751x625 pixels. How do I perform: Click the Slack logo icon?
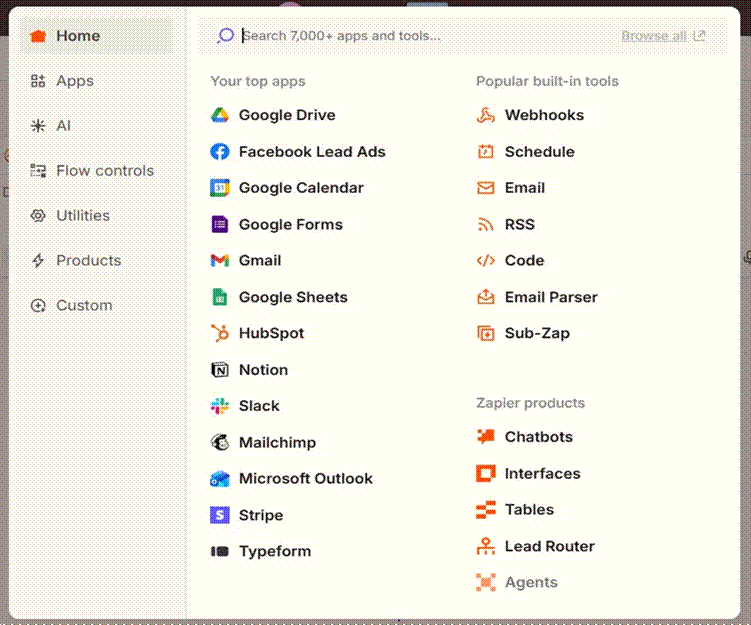point(220,406)
